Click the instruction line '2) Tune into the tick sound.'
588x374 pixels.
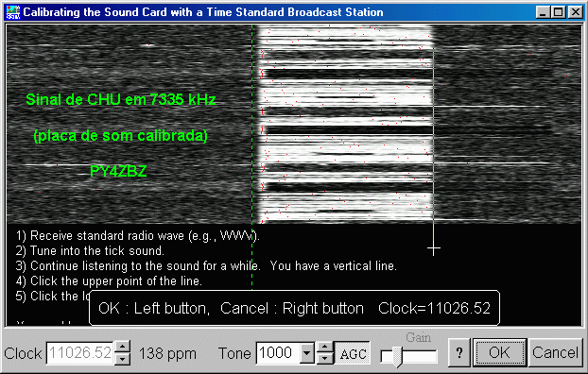(x=90, y=250)
